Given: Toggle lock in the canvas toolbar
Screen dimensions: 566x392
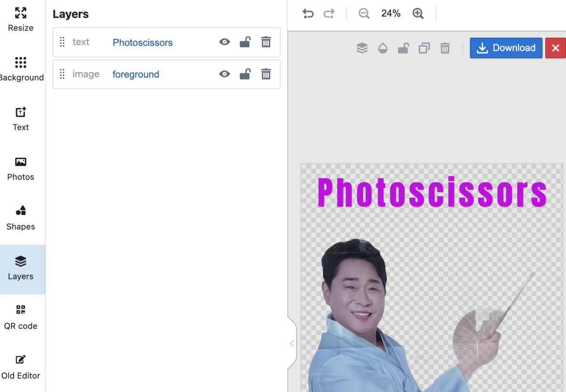Looking at the screenshot, I should 403,48.
